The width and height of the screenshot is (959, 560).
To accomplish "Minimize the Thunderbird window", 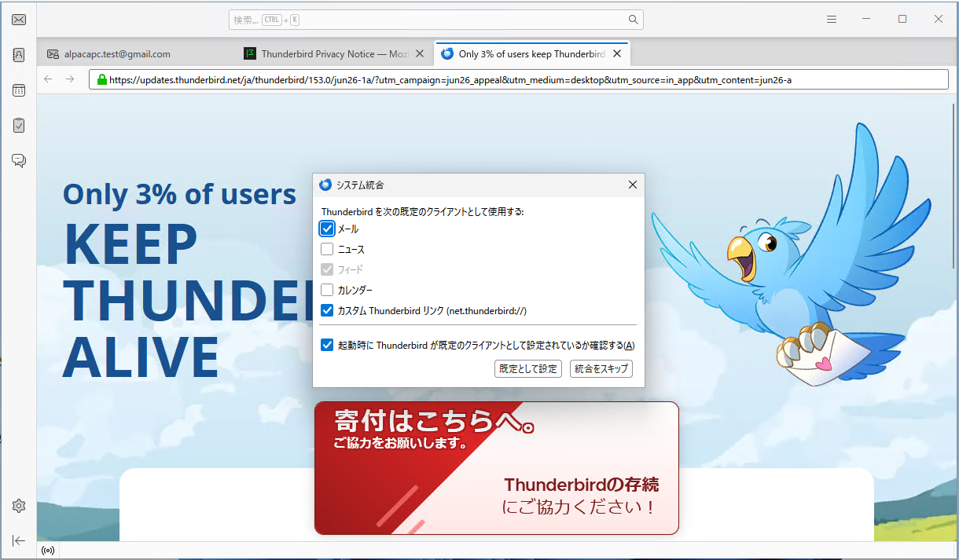I will click(x=866, y=20).
